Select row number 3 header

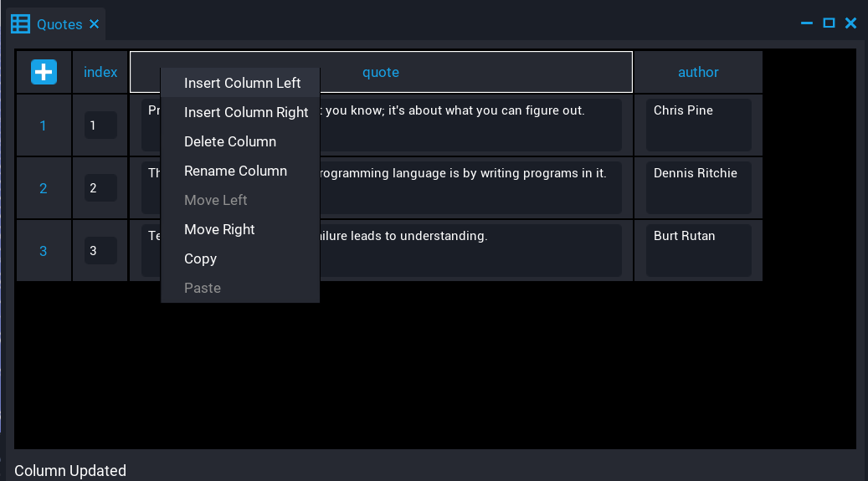pyautogui.click(x=44, y=251)
